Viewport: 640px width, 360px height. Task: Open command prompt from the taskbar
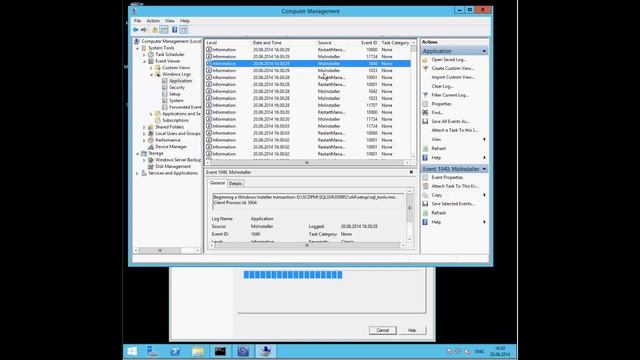tap(220, 351)
